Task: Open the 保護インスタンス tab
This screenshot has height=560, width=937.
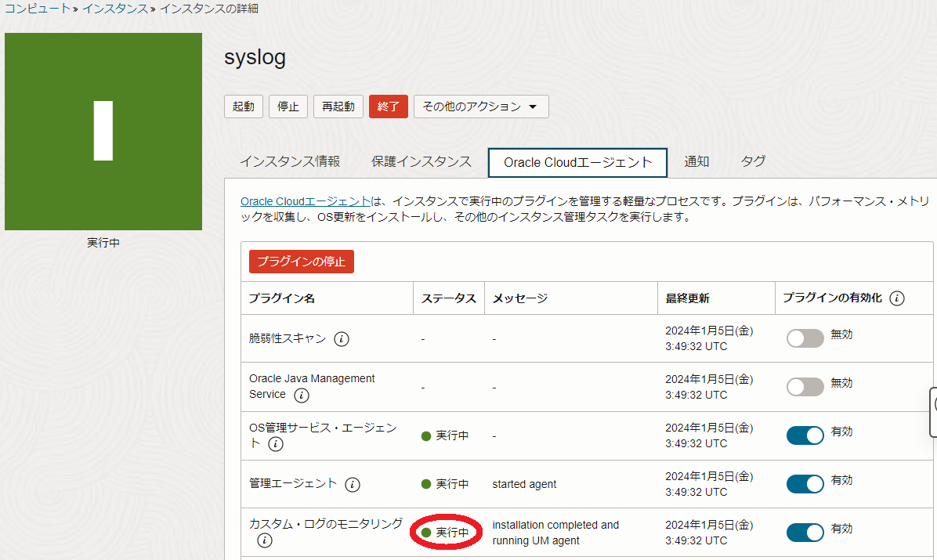Action: click(x=421, y=162)
